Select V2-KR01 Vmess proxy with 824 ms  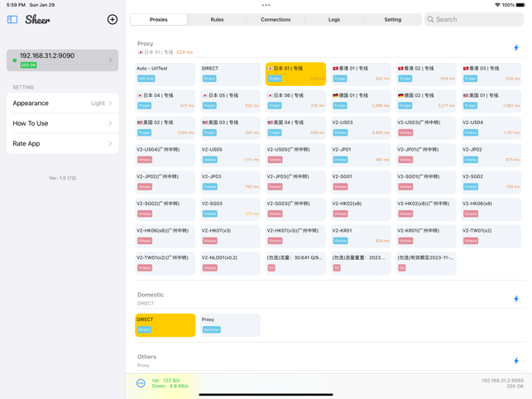[361, 236]
